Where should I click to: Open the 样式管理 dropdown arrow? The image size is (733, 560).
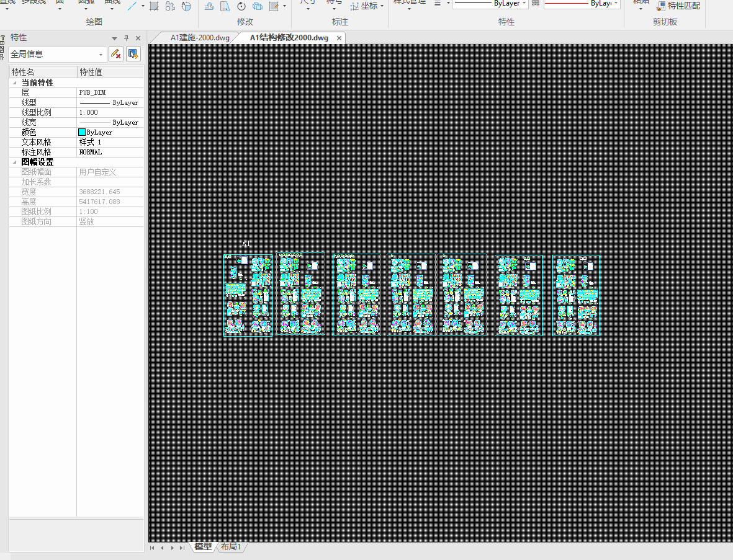coord(409,9)
